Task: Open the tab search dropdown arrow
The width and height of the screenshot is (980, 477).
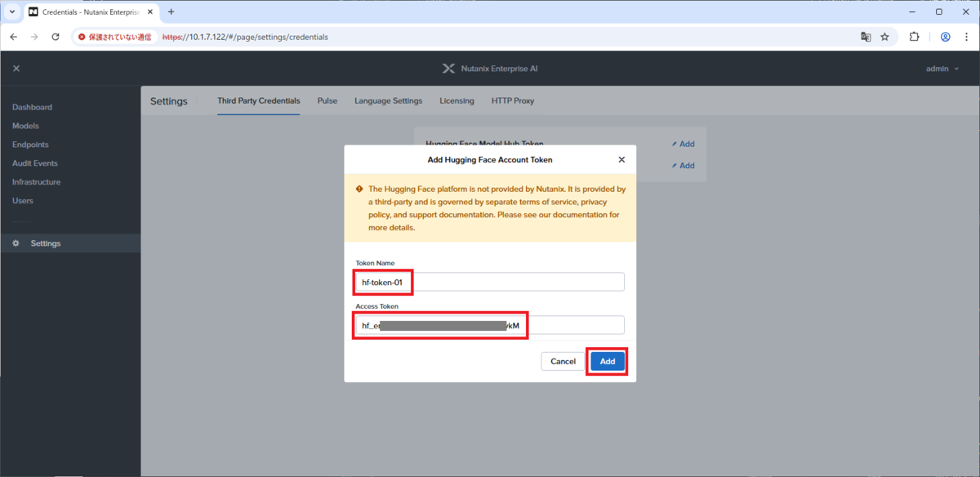Action: (x=11, y=12)
